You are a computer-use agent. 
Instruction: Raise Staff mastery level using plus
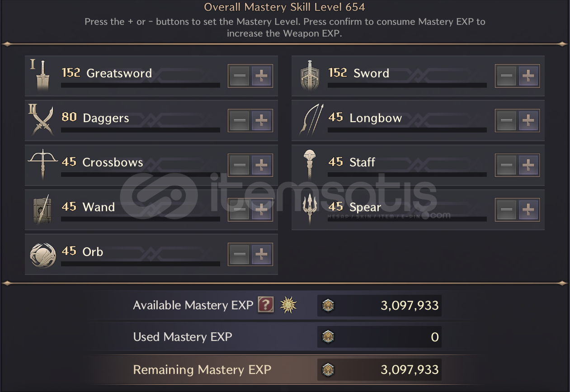[x=528, y=165]
